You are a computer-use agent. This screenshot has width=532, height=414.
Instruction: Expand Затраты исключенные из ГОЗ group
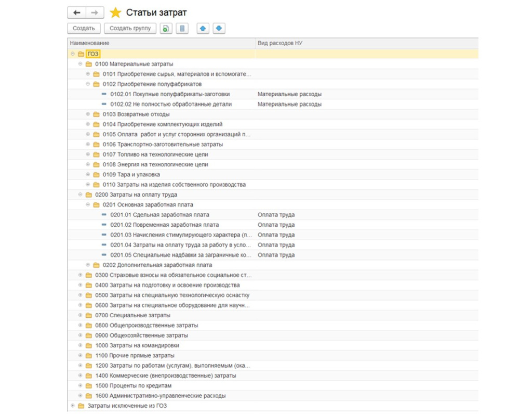(73, 406)
